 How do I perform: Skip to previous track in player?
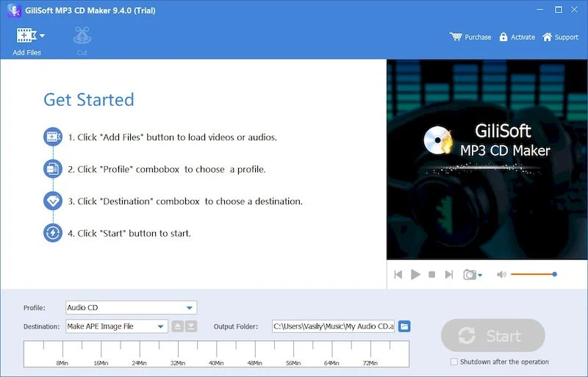pos(398,275)
